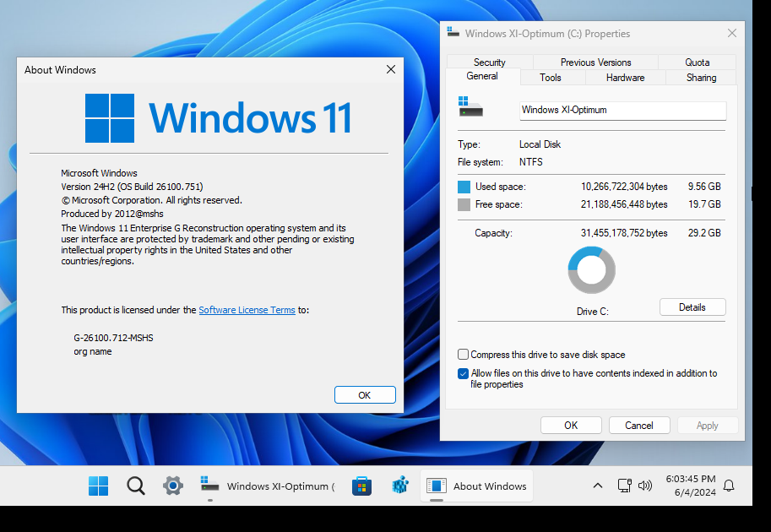Open Settings gear in taskbar
Screen dimensions: 771x532
pos(173,486)
